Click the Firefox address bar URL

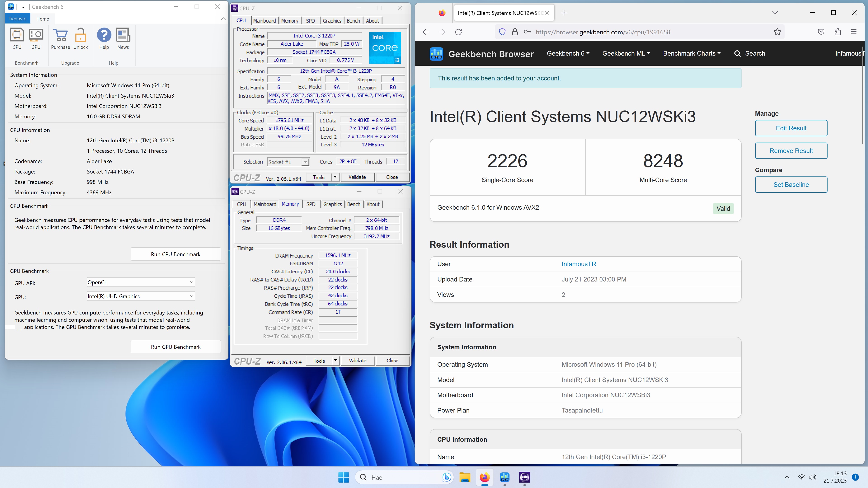pos(603,32)
